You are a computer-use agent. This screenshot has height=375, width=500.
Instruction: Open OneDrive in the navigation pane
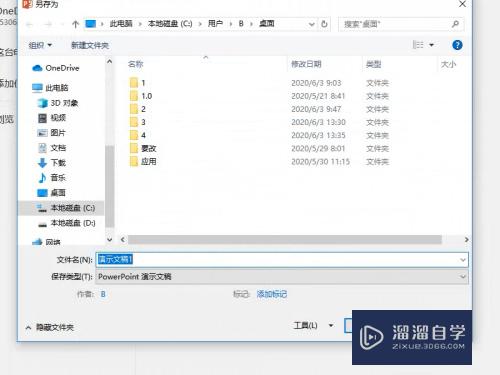(x=55, y=68)
